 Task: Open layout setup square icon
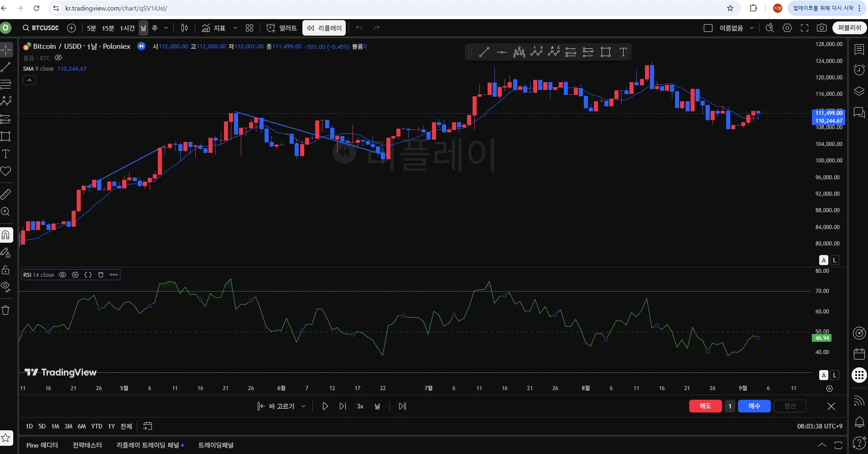pyautogui.click(x=708, y=28)
